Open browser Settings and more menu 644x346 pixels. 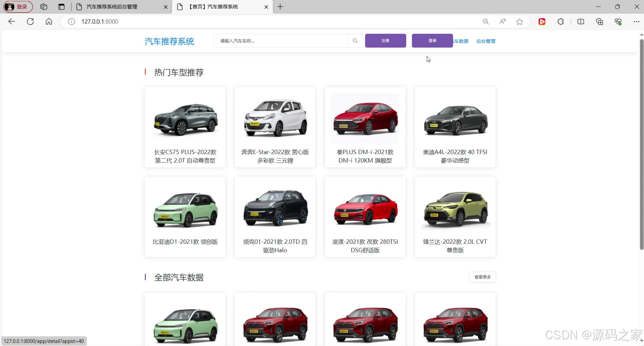(637, 21)
